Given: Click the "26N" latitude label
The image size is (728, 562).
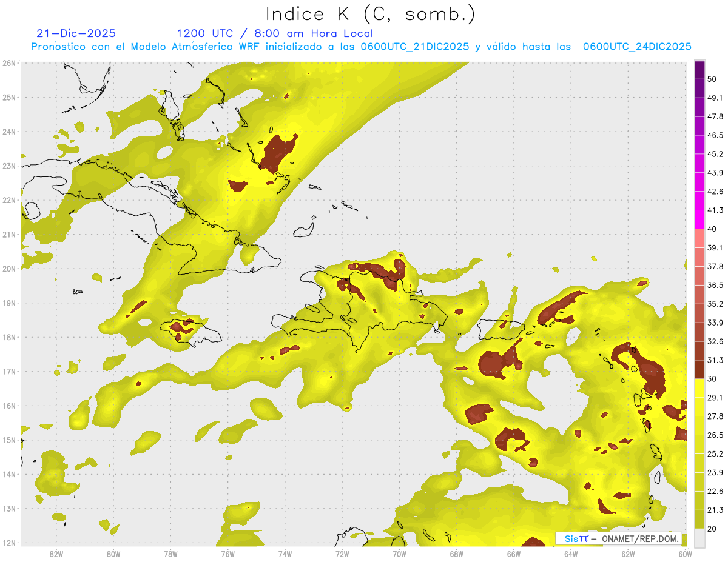Looking at the screenshot, I should tap(9, 63).
